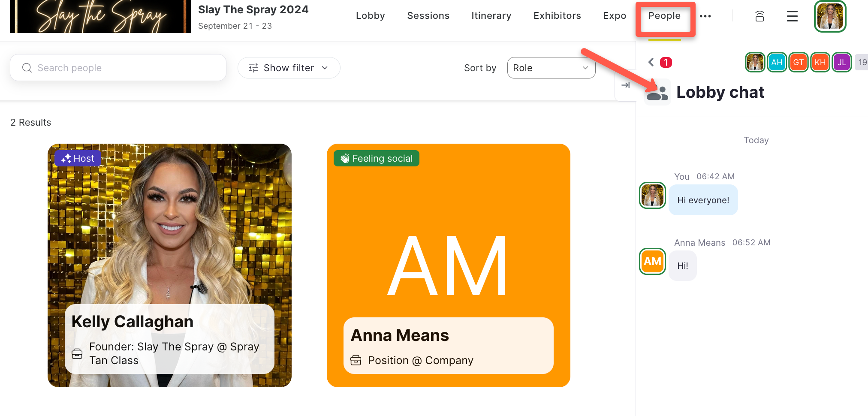Click the Today date separator
Screen dimensions: 868x416
(756, 140)
